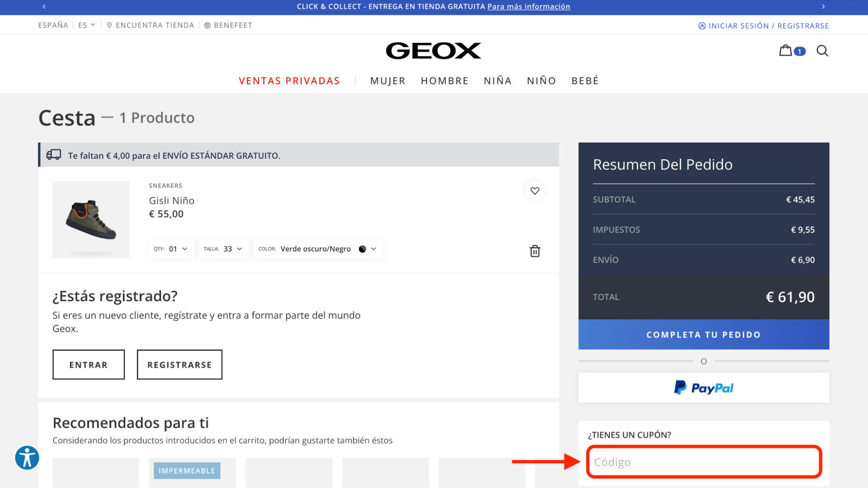Click the € 55,00 product price

pos(166,214)
